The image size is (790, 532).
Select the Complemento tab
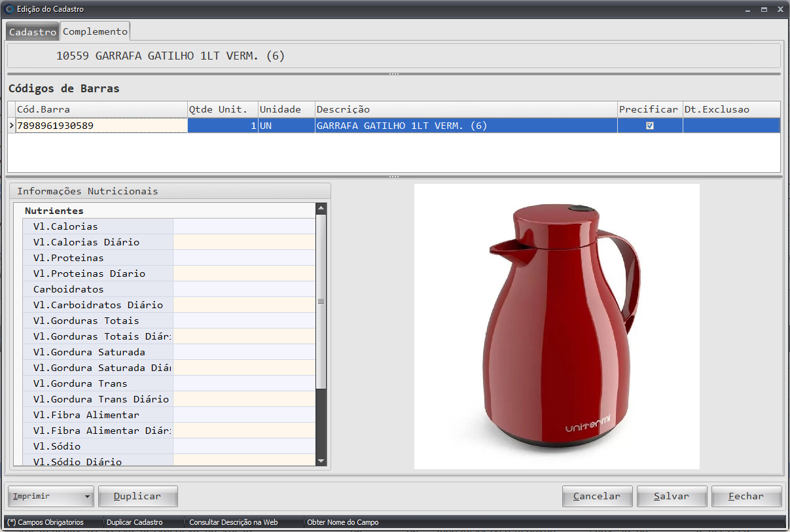coord(95,31)
